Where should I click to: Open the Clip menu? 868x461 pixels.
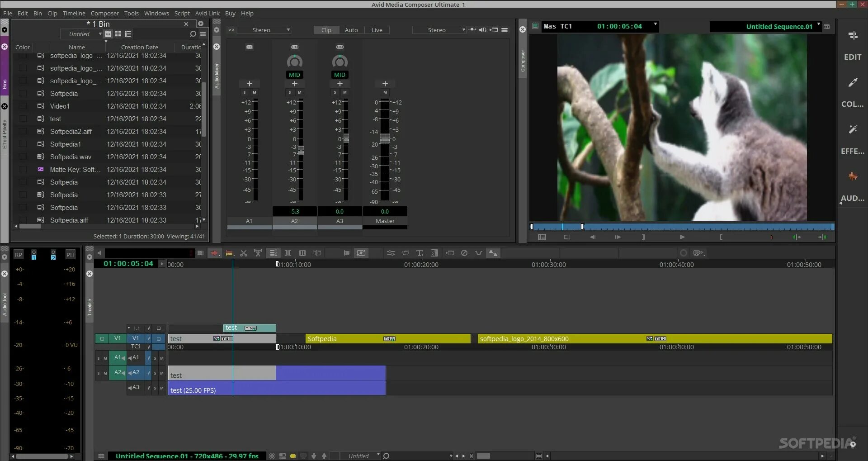pos(52,13)
